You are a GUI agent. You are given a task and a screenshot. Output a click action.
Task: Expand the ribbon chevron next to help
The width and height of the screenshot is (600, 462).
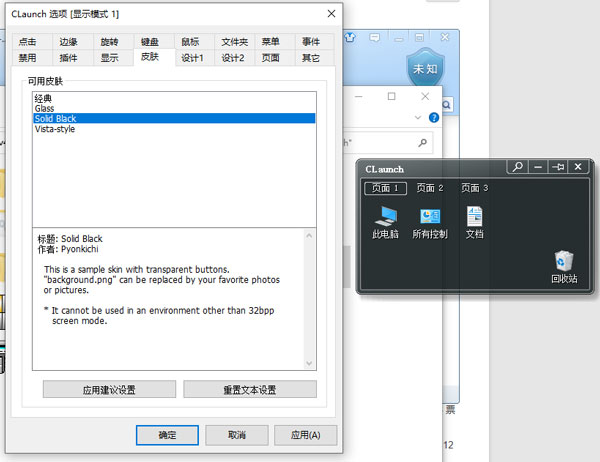coord(418,118)
